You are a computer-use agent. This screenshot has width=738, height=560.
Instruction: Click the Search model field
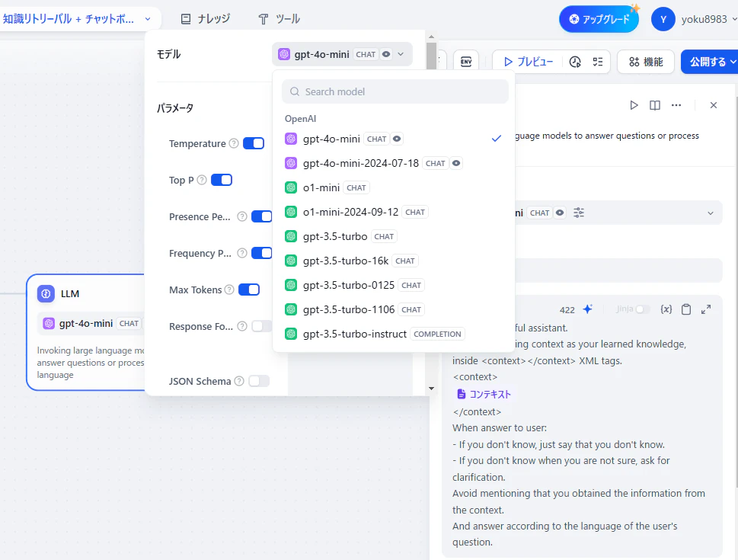coord(395,91)
